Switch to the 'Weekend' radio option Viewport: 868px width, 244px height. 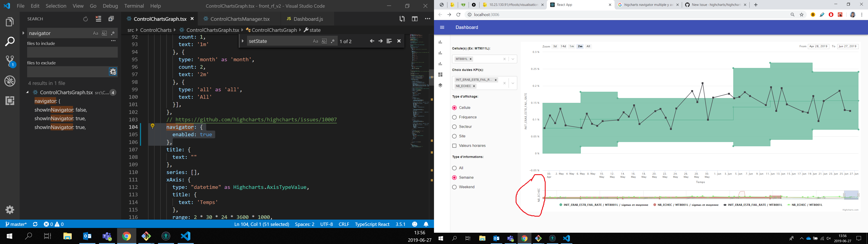tap(454, 187)
